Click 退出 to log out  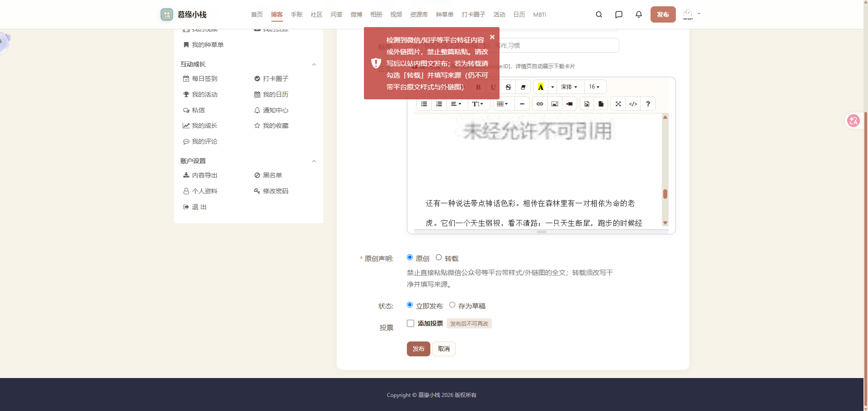[x=194, y=207]
